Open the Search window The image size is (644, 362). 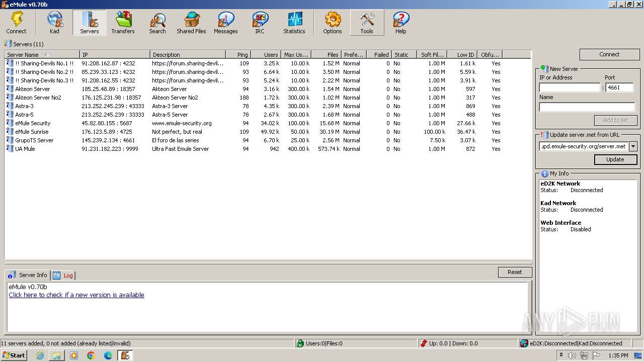[x=157, y=23]
